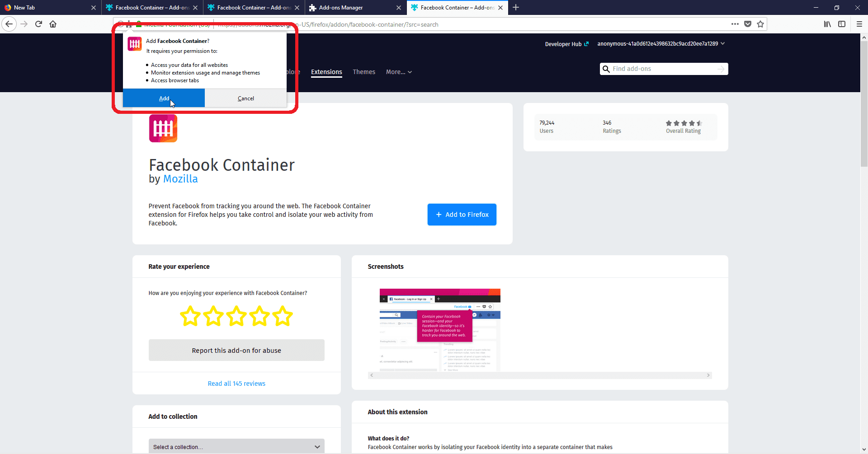Rate five stars for Facebook Container
The image size is (868, 454).
(x=283, y=316)
